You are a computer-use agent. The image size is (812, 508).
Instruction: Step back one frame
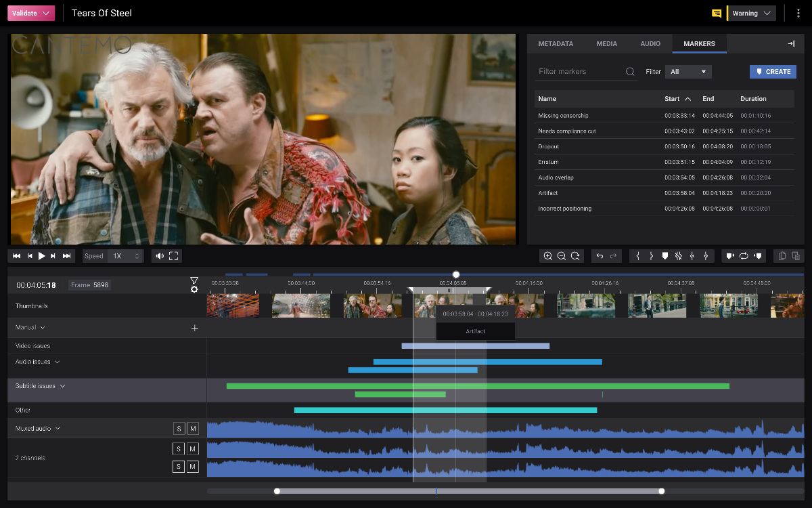30,256
